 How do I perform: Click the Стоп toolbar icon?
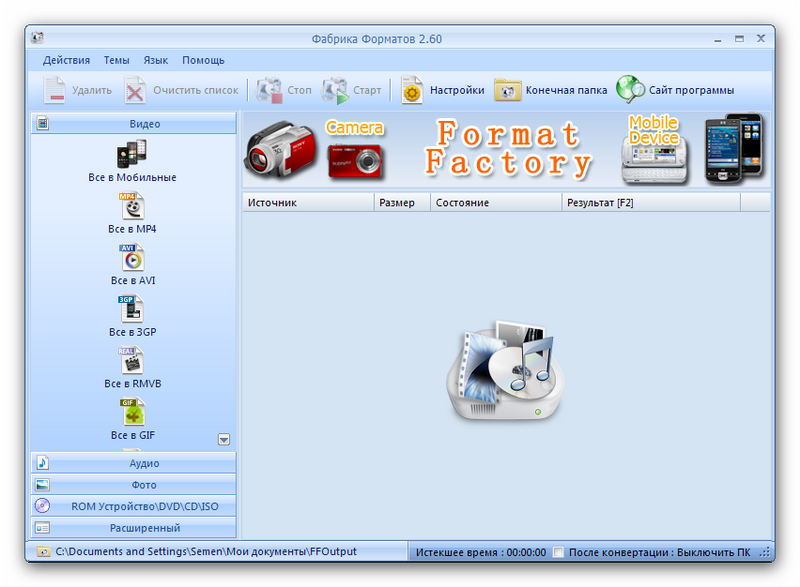pyautogui.click(x=269, y=90)
